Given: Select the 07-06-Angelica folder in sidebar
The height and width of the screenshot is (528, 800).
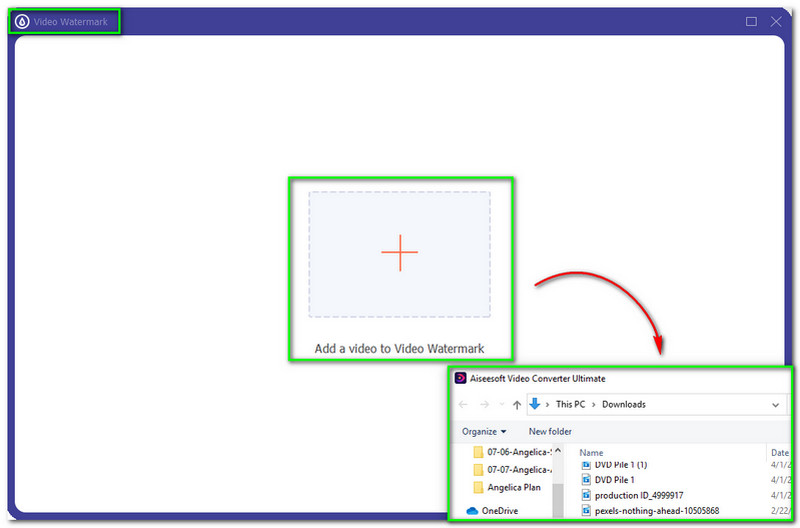Looking at the screenshot, I should click(x=512, y=452).
